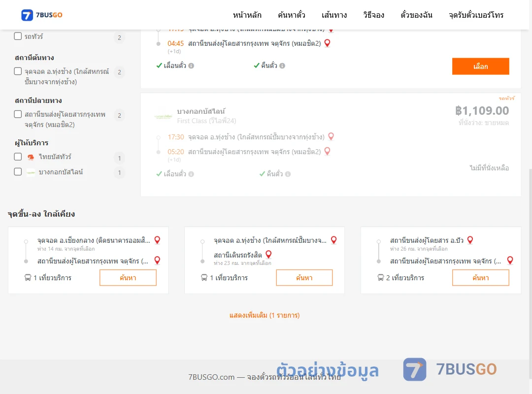The image size is (532, 394).
Task: Click bus icon beside 2 เที่ยวบริการ
Action: click(381, 278)
